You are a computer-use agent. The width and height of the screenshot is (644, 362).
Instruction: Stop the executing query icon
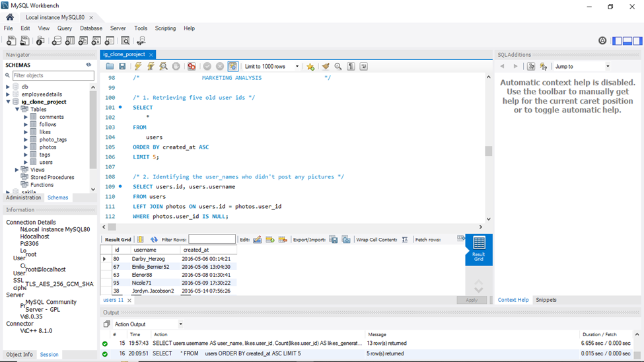pyautogui.click(x=176, y=66)
